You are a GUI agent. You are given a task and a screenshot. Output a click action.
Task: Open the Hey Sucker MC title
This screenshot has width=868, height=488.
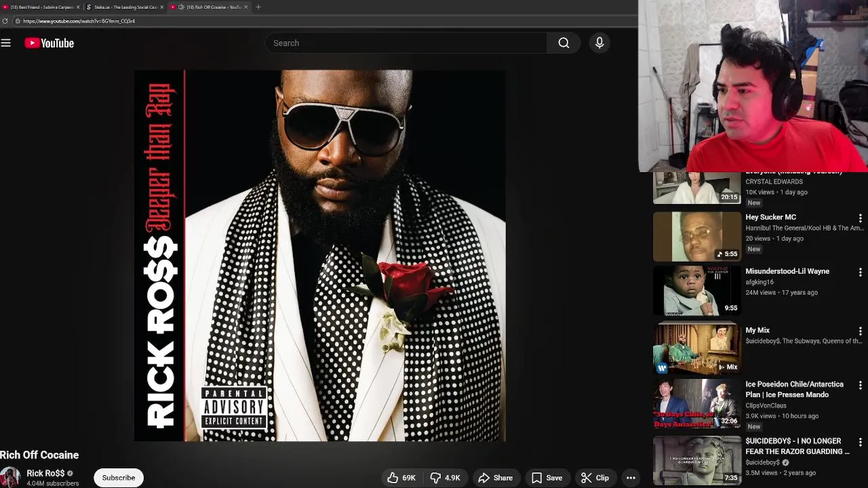770,217
